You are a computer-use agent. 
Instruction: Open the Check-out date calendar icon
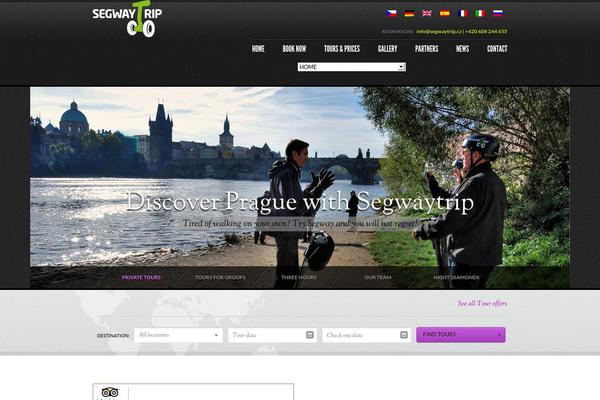404,335
